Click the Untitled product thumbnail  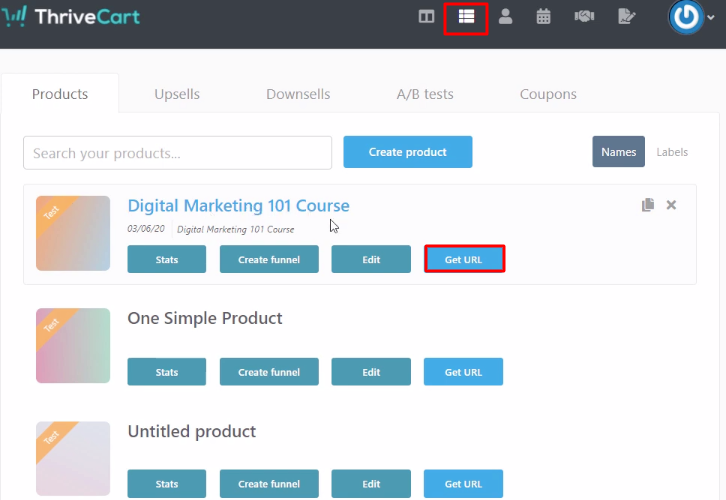coord(73,459)
